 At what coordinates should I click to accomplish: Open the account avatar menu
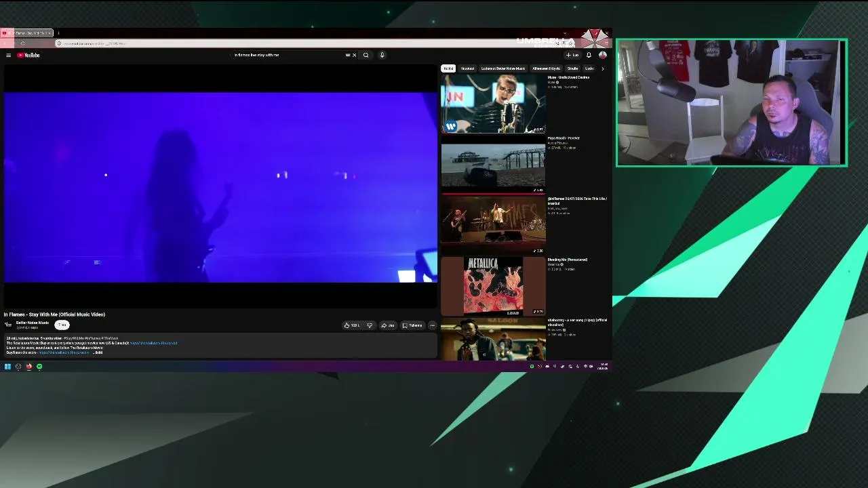pos(602,55)
